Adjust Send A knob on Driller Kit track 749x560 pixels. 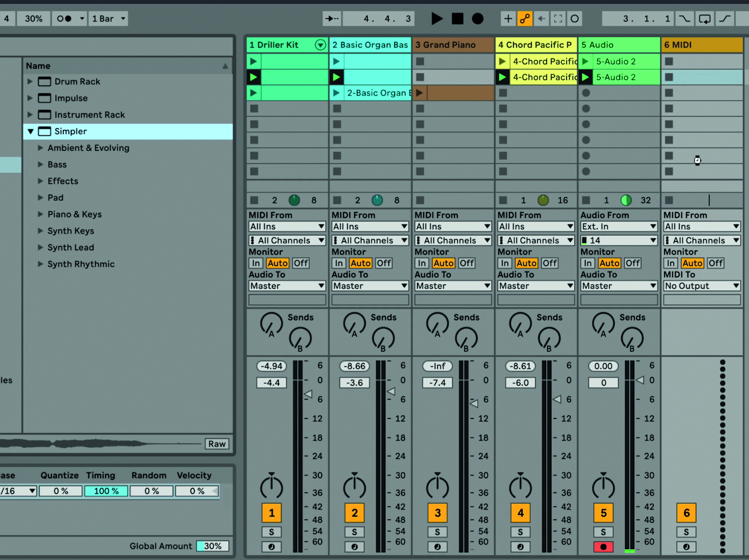coord(271,324)
